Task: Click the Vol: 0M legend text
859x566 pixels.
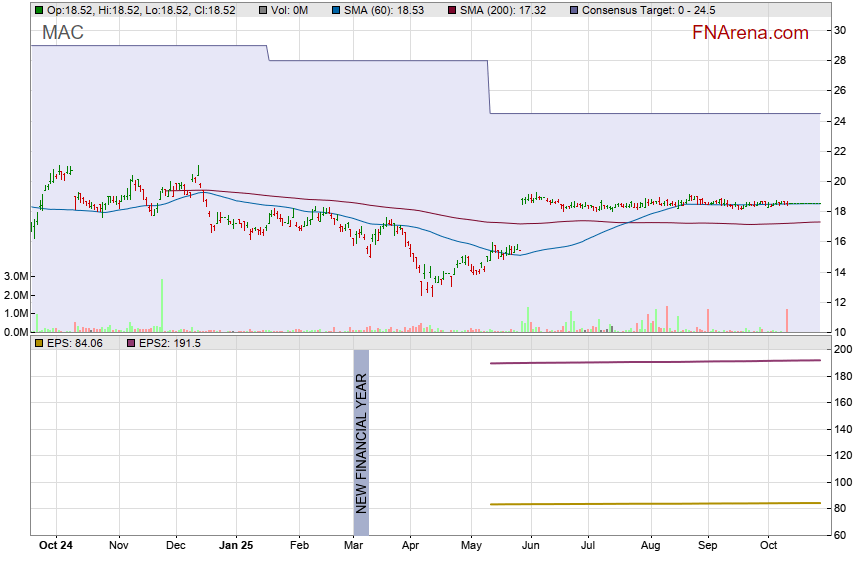Action: pos(290,10)
